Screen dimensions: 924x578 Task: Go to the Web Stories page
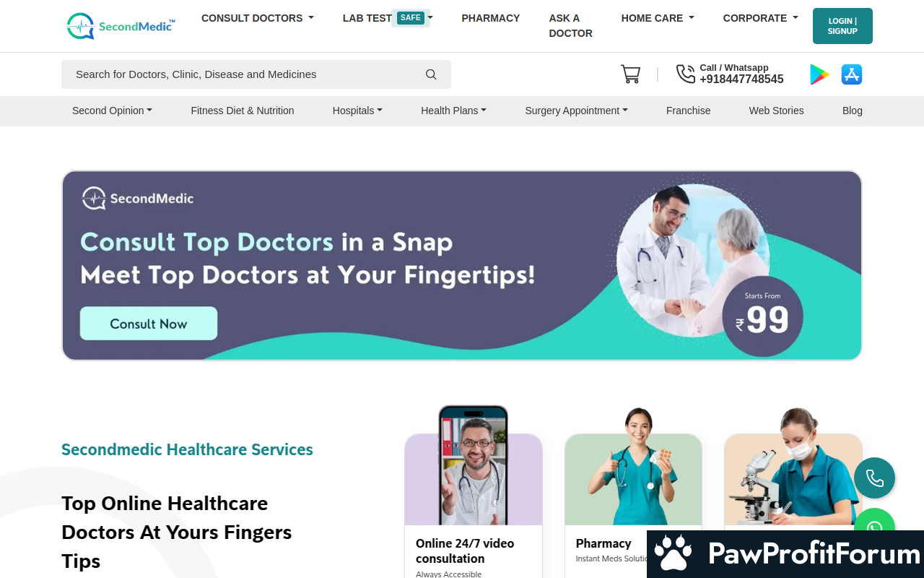pyautogui.click(x=776, y=111)
